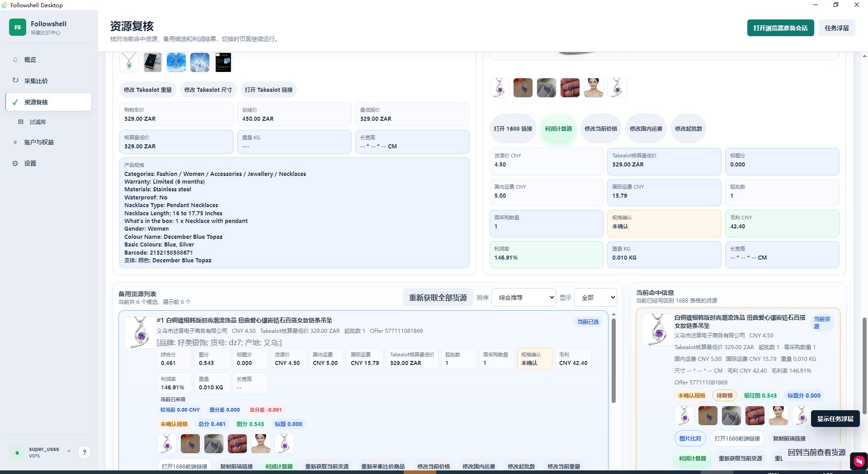Screen dimensions: 868x474
Task: Click the 账户与权益 sidebar icon
Action: [15, 142]
